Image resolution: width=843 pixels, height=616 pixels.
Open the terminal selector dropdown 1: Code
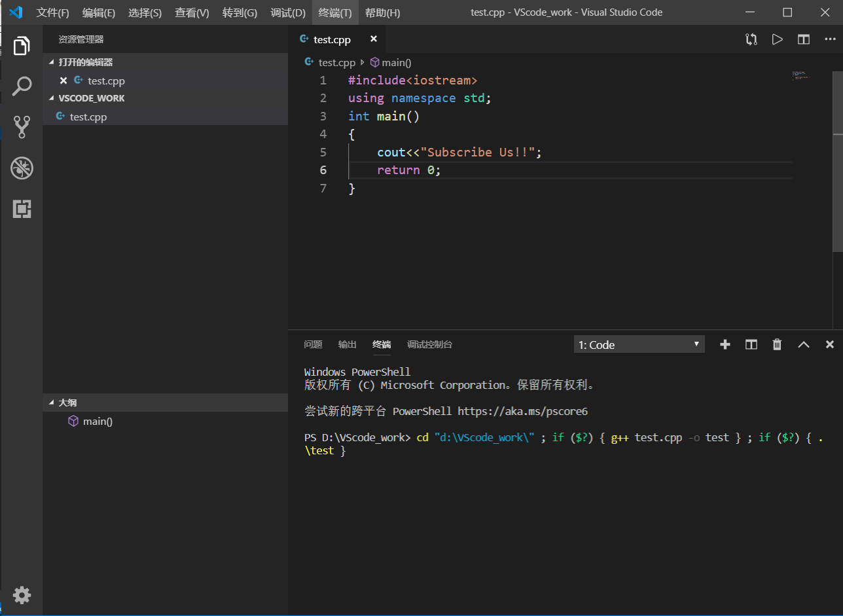coord(639,344)
